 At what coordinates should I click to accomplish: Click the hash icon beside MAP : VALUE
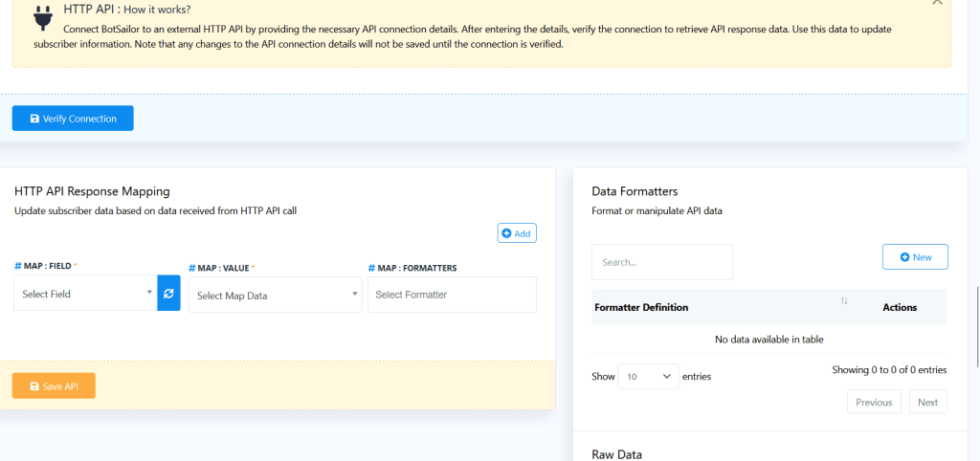(192, 269)
